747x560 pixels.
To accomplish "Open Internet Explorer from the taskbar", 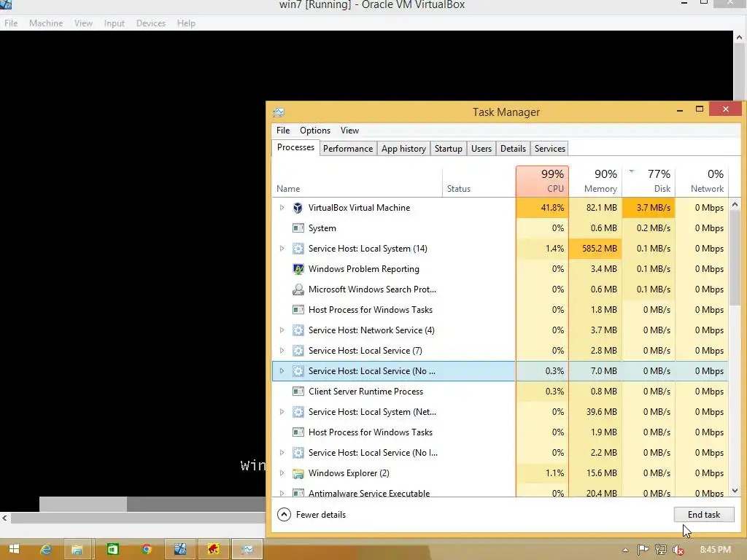I will pos(46,549).
